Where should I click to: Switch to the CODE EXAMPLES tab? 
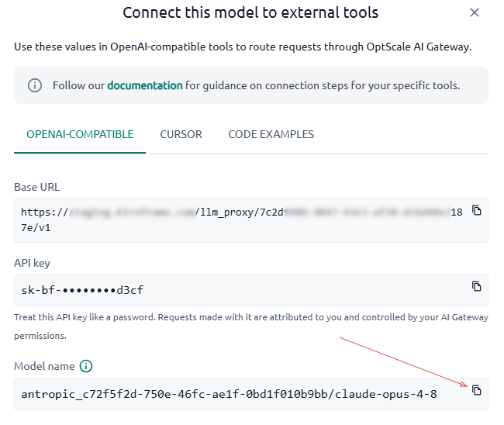point(271,134)
